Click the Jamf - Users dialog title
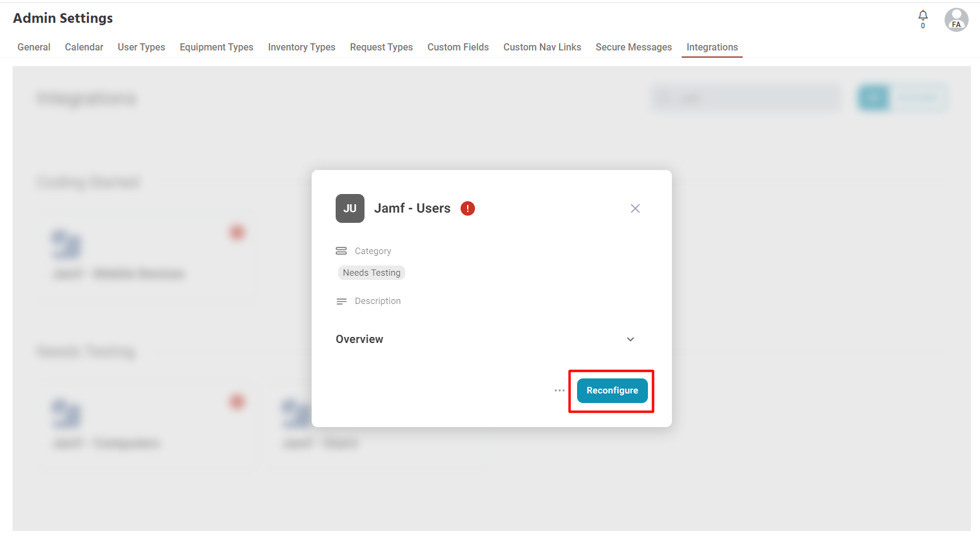The width and height of the screenshot is (980, 546). pos(412,208)
